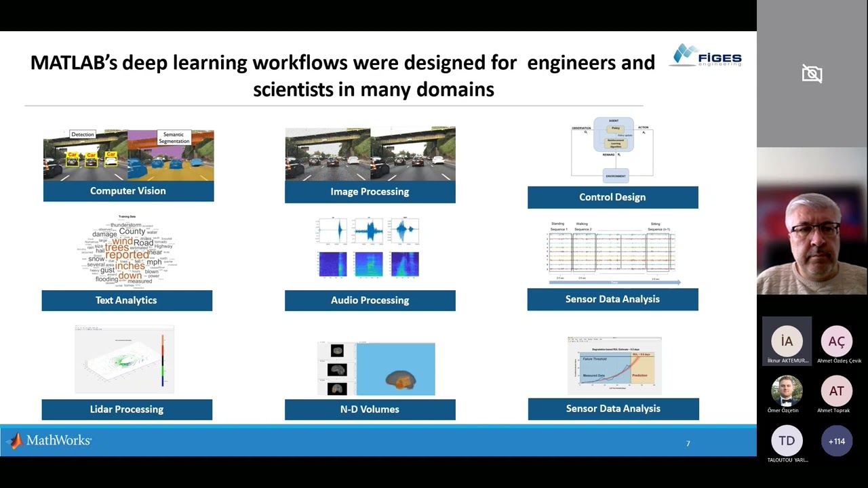Click the Computer Vision label
Image resolution: width=868 pixels, height=488 pixels.
click(128, 191)
